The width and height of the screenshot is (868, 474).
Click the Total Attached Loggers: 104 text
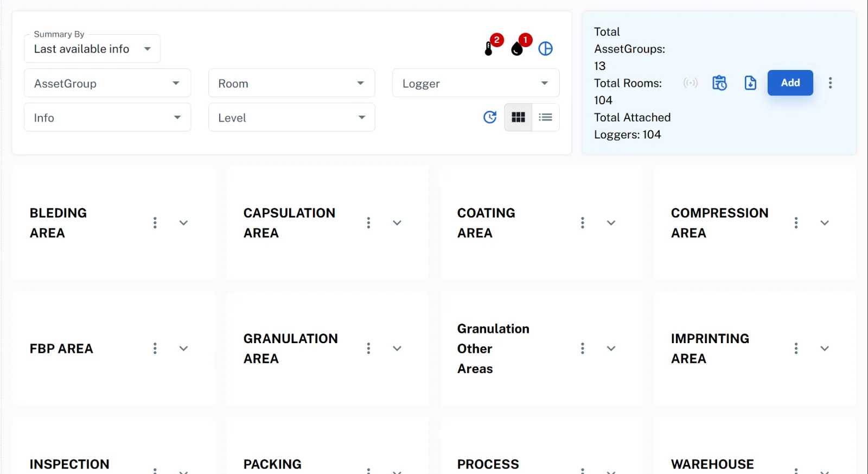[633, 126]
